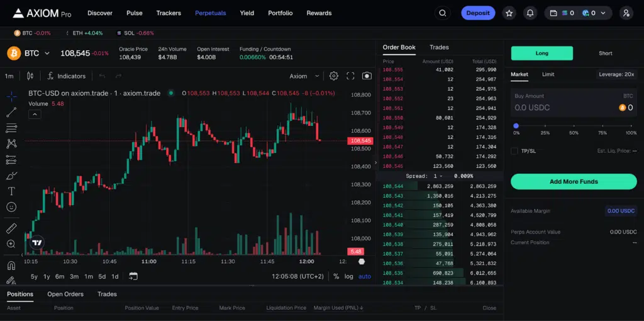Open the go-to-date calendar icon

[133, 276]
